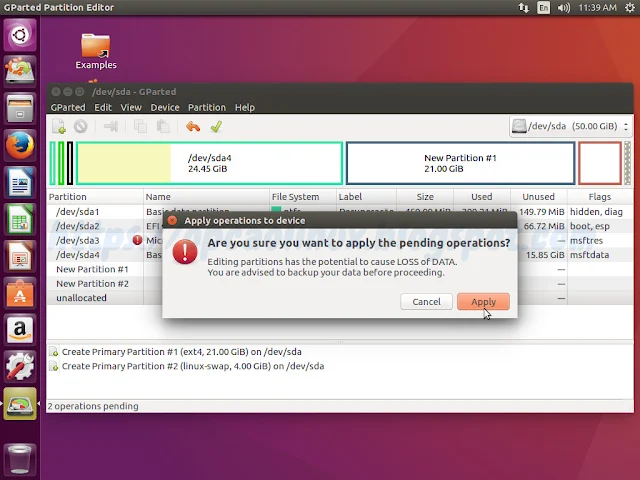Open Ubuntu Software from launcher
This screenshot has height=480, width=640.
[20, 293]
